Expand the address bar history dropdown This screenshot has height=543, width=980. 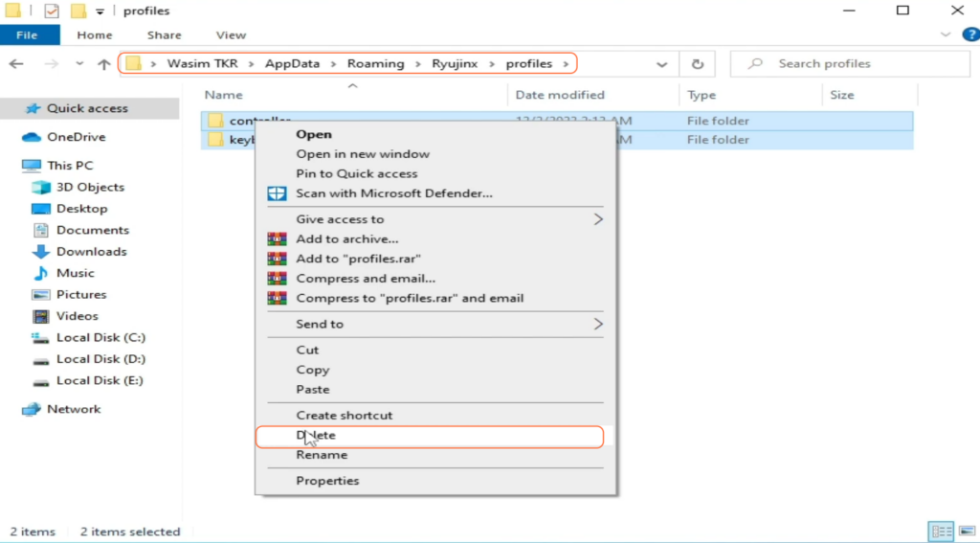662,64
